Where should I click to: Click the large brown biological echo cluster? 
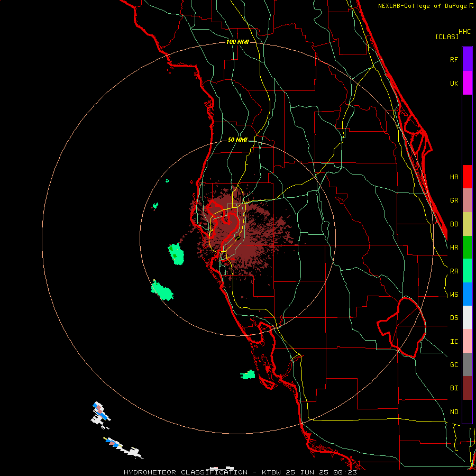point(243,234)
